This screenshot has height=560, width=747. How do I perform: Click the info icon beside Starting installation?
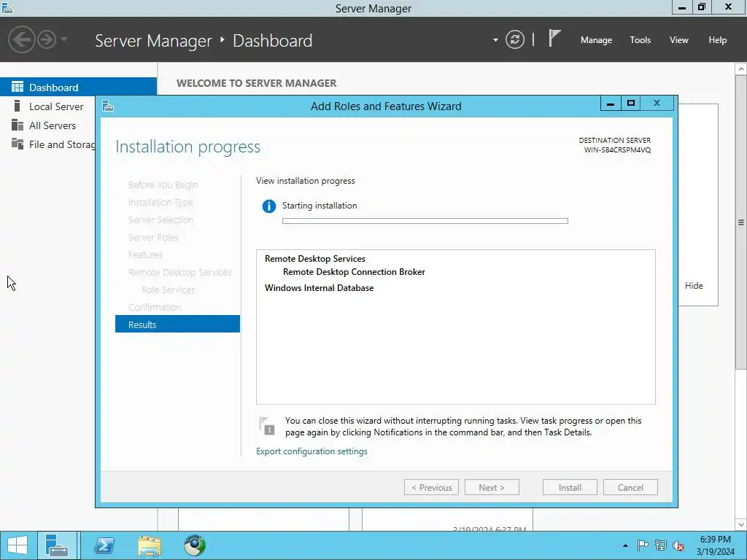pos(268,206)
